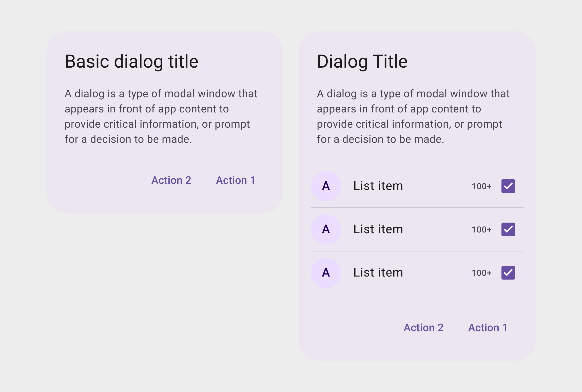Click body text under Basic dialog title

pos(161,116)
